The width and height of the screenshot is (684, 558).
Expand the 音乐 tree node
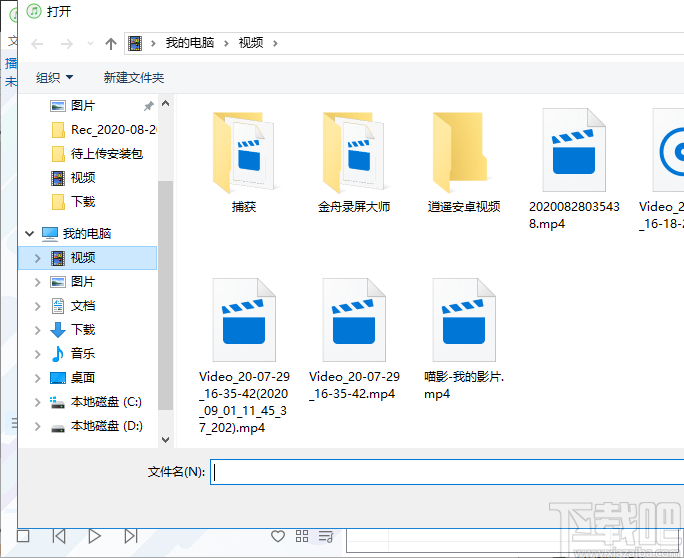click(x=38, y=354)
